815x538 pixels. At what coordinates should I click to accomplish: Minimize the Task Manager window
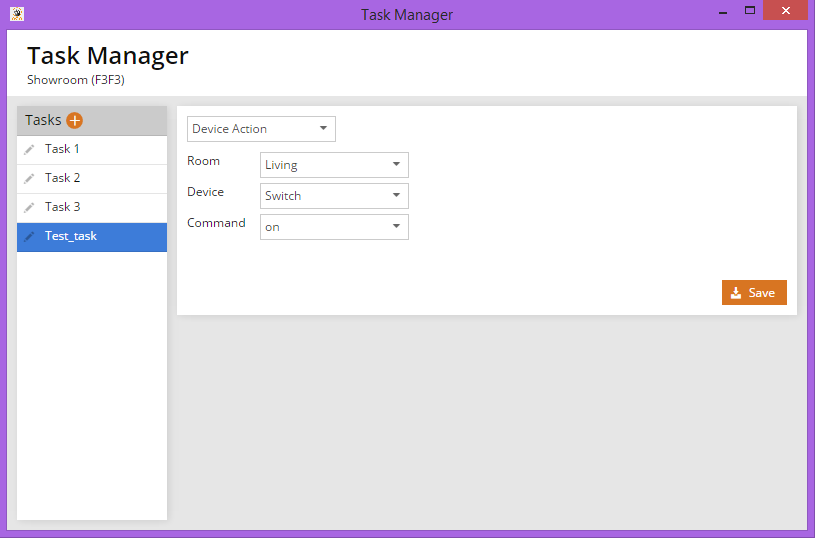coord(721,12)
